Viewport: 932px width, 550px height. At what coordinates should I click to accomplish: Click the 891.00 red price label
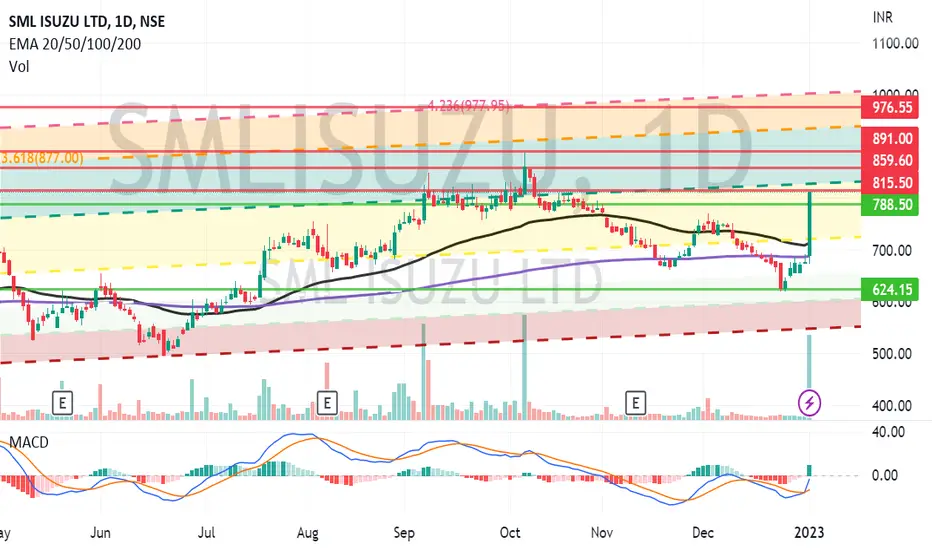point(891,139)
